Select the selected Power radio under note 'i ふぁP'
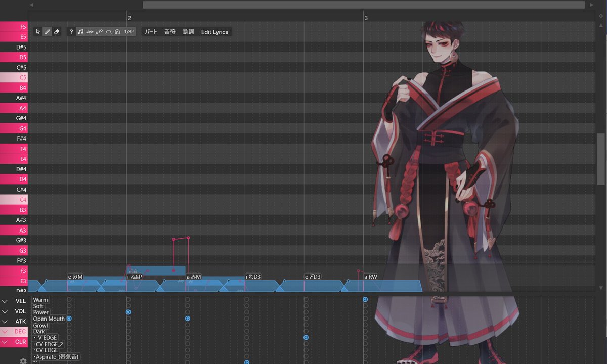This screenshot has width=607, height=364. [128, 312]
